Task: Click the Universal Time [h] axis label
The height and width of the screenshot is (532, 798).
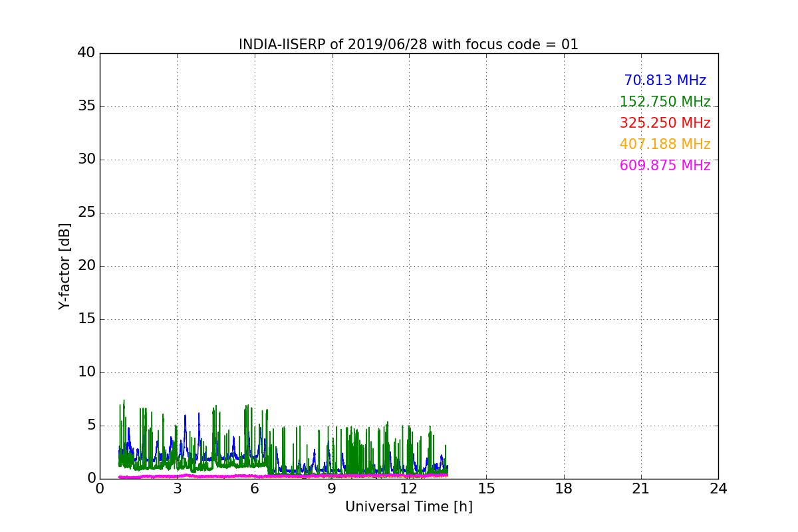Action: [408, 507]
